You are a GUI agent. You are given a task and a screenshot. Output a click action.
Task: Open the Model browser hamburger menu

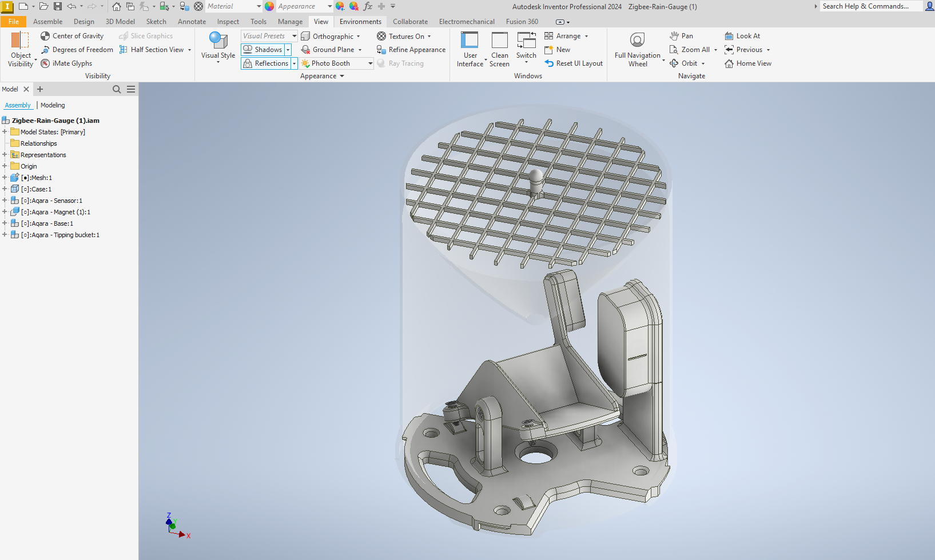[131, 89]
